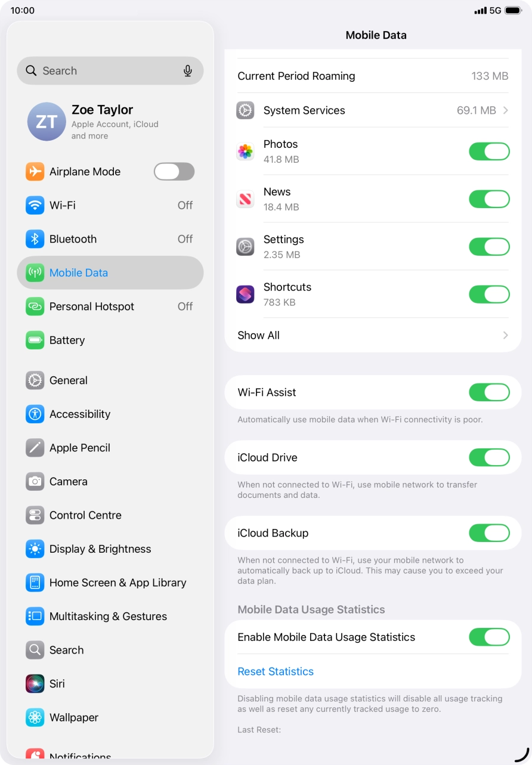Disable mobile data for News
The height and width of the screenshot is (765, 532).
[489, 199]
